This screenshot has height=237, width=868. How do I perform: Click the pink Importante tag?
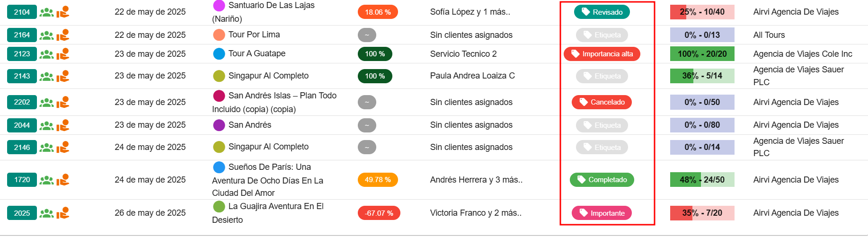click(602, 213)
